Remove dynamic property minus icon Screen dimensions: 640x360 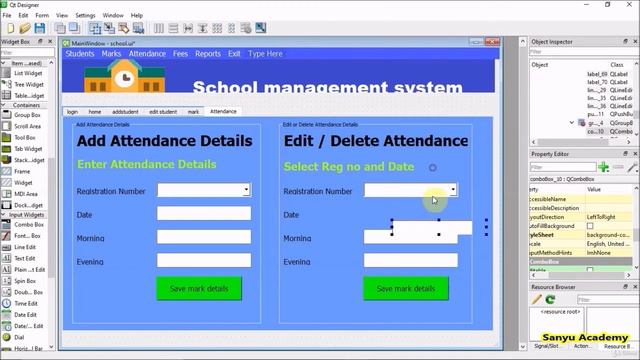618,167
